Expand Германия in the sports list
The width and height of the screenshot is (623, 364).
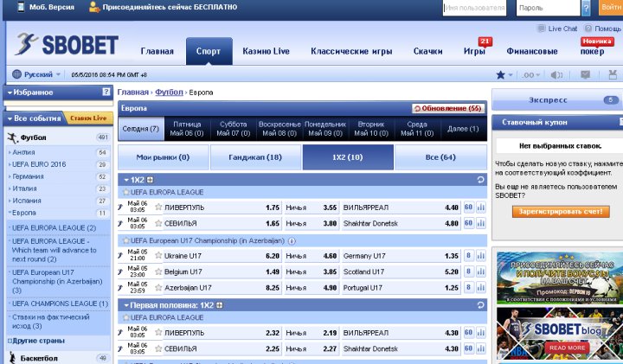pyautogui.click(x=28, y=176)
